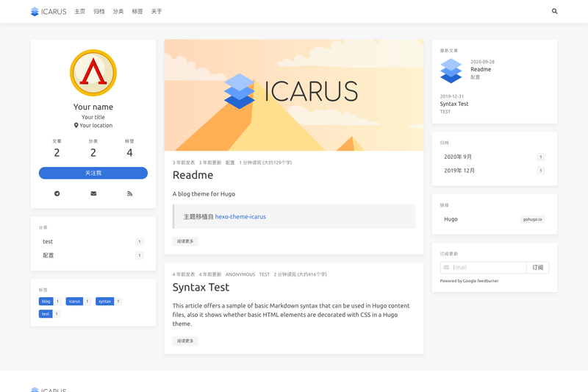
Task: Click the 分类 count in profile stats
Action: click(93, 153)
